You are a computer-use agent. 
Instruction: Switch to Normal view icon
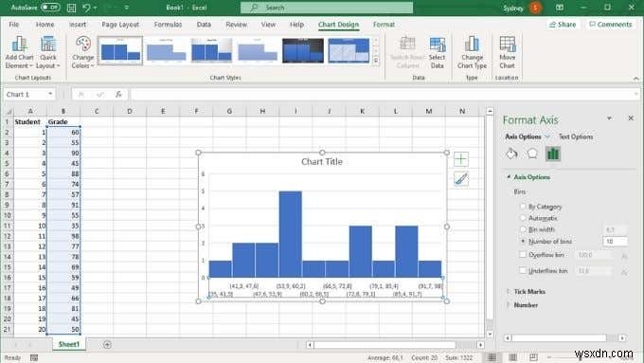(492, 357)
